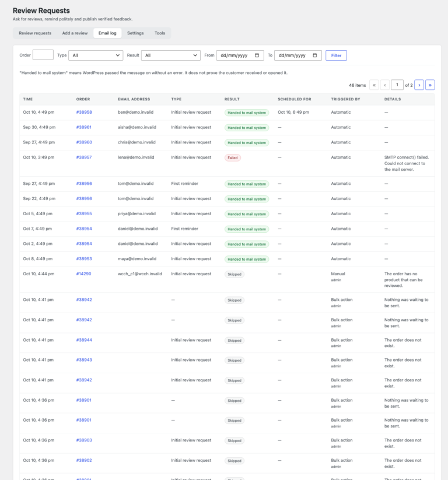Open the From date calendar picker icon
448x480 pixels.
(x=257, y=55)
